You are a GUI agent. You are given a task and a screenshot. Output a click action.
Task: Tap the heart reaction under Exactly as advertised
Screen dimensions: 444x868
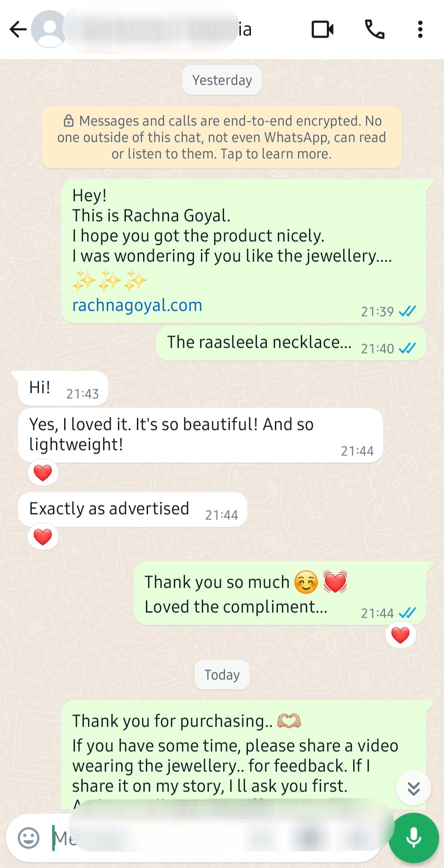coord(43,537)
